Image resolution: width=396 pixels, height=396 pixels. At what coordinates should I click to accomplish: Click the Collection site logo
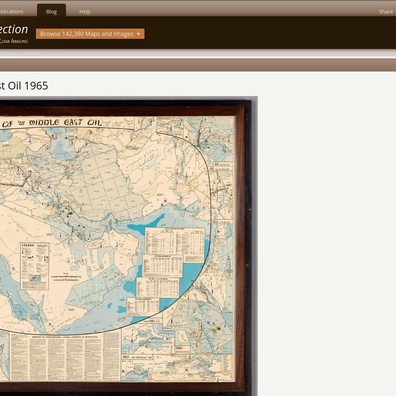click(14, 30)
